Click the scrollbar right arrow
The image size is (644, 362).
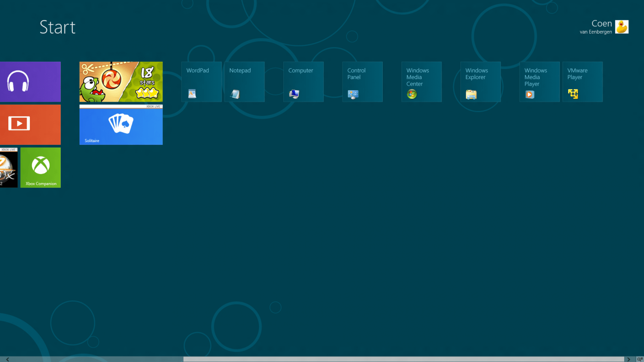coord(628,359)
